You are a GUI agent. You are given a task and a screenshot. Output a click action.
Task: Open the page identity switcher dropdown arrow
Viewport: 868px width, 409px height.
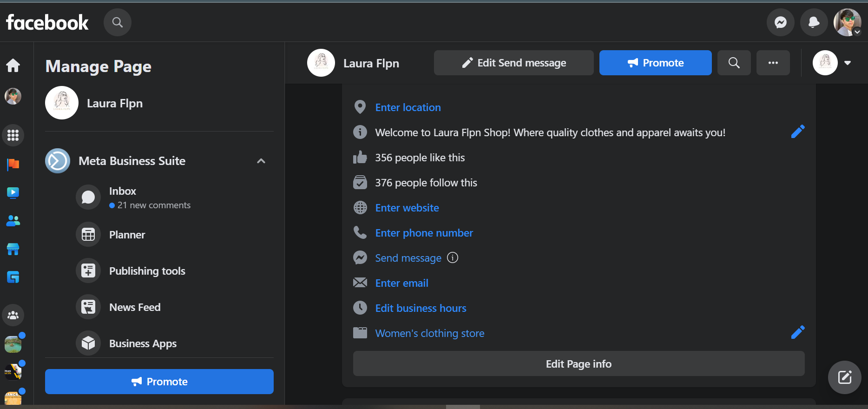pyautogui.click(x=848, y=63)
